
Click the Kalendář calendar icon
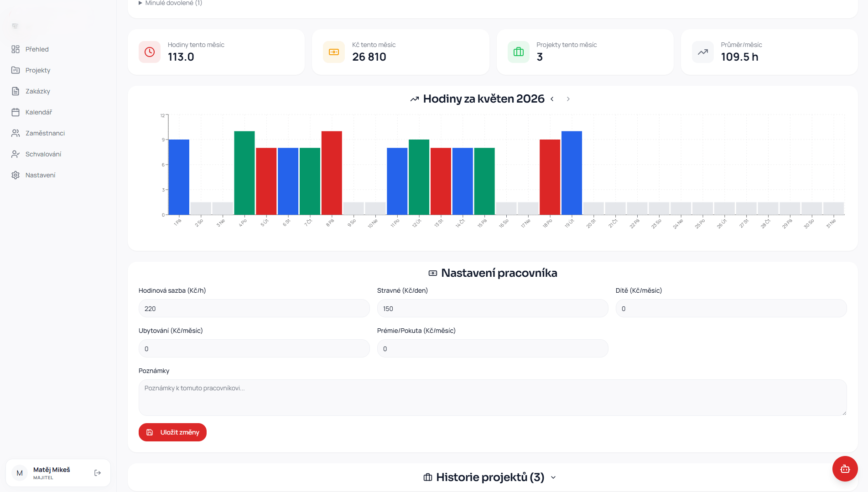[16, 112]
